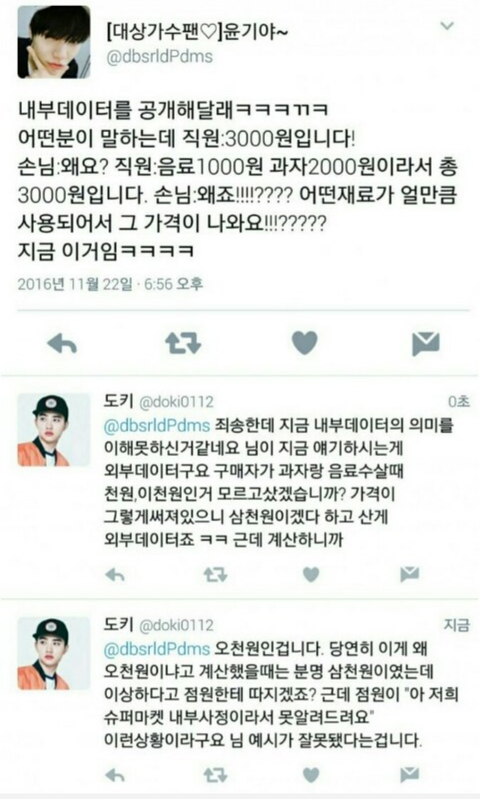Open the @dbsrldPdms handle under main author name
The height and width of the screenshot is (799, 480).
point(159,56)
